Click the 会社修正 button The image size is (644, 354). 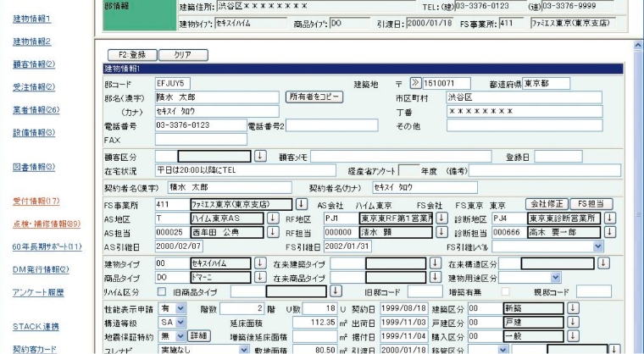pyautogui.click(x=546, y=204)
